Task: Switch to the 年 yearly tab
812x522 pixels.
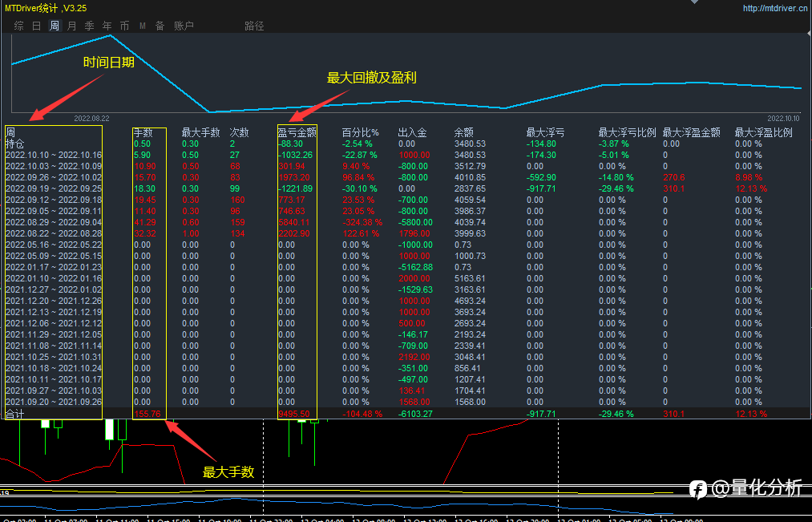Action: pyautogui.click(x=107, y=26)
